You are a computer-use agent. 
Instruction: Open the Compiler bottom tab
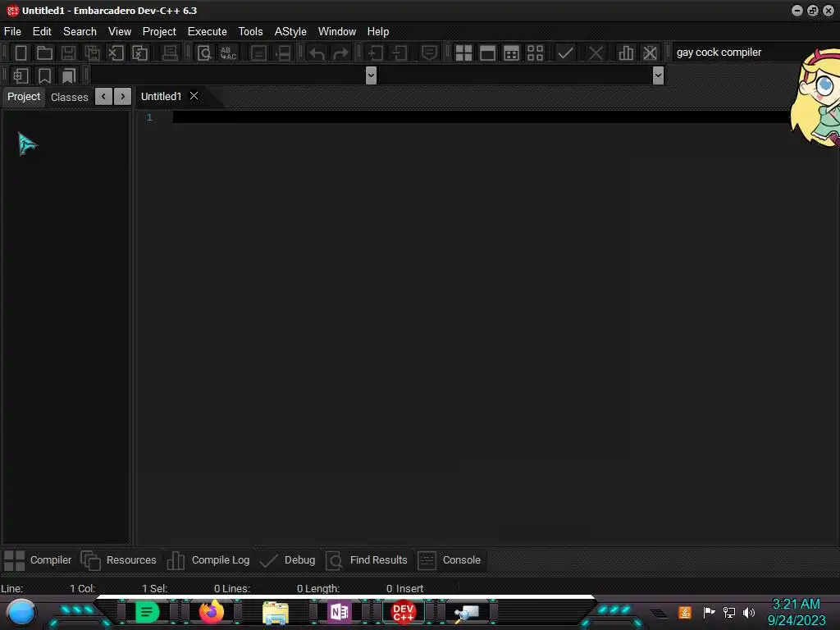(38, 560)
